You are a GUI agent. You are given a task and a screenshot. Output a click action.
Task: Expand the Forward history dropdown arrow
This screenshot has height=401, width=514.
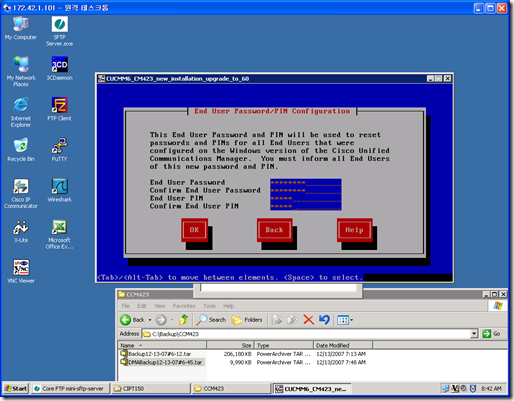coord(172,320)
